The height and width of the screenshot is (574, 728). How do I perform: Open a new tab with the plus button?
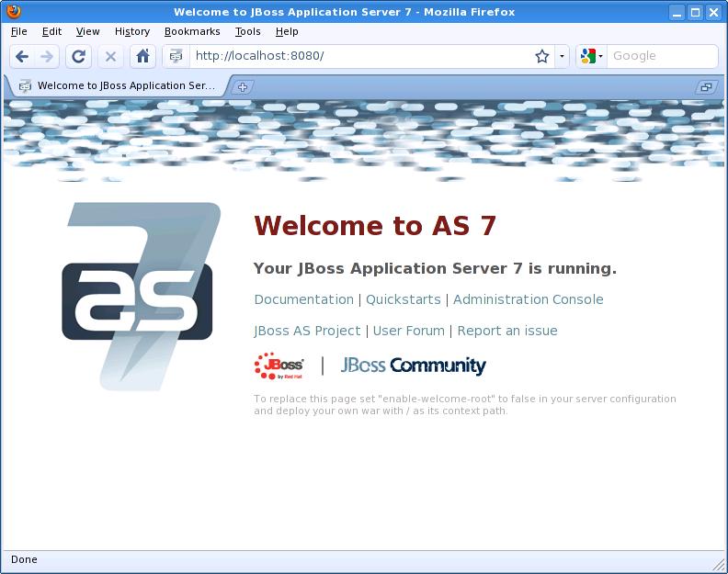[x=243, y=86]
